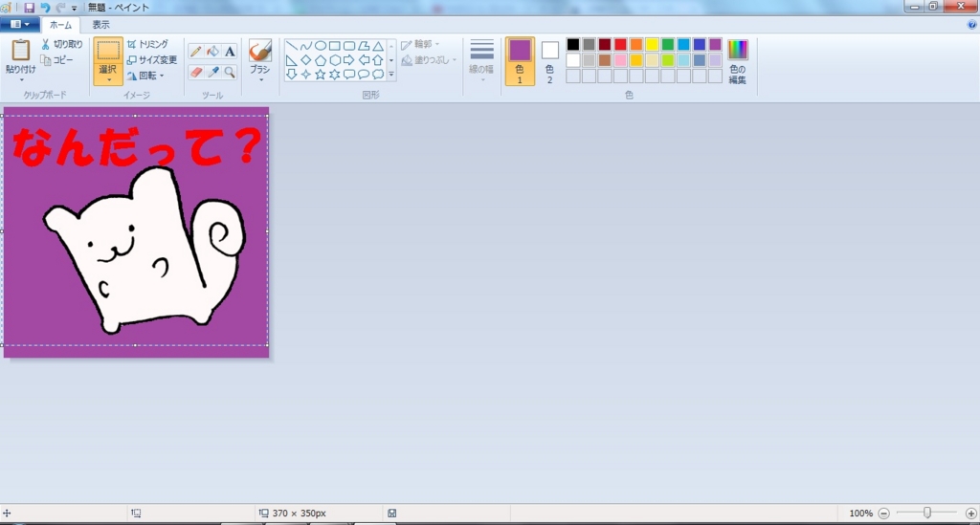Choose the Right triangle shape

(x=291, y=60)
